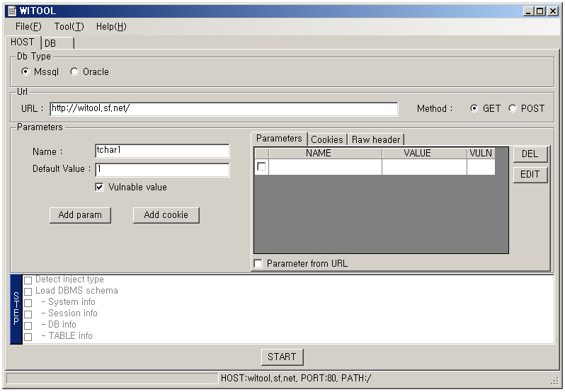Click the START button

(282, 357)
